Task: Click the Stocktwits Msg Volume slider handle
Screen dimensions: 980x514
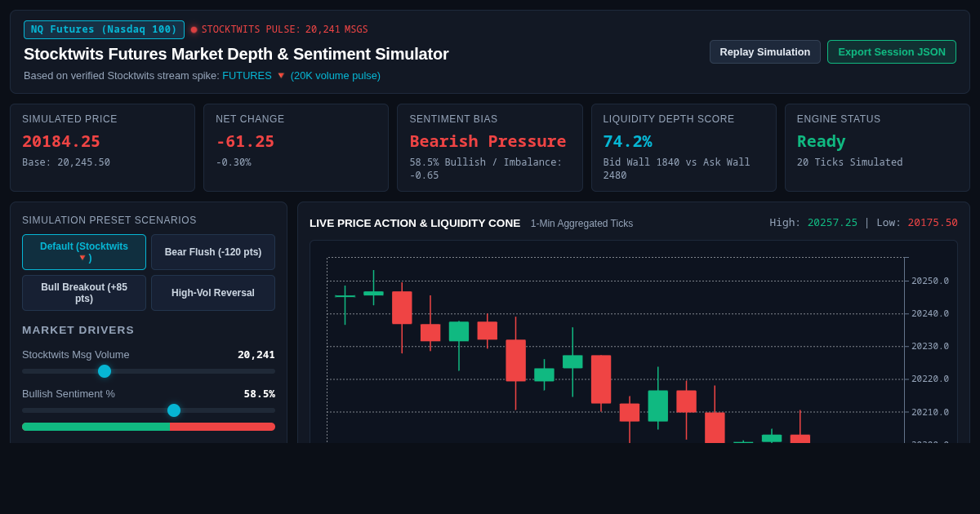Action: tap(105, 371)
